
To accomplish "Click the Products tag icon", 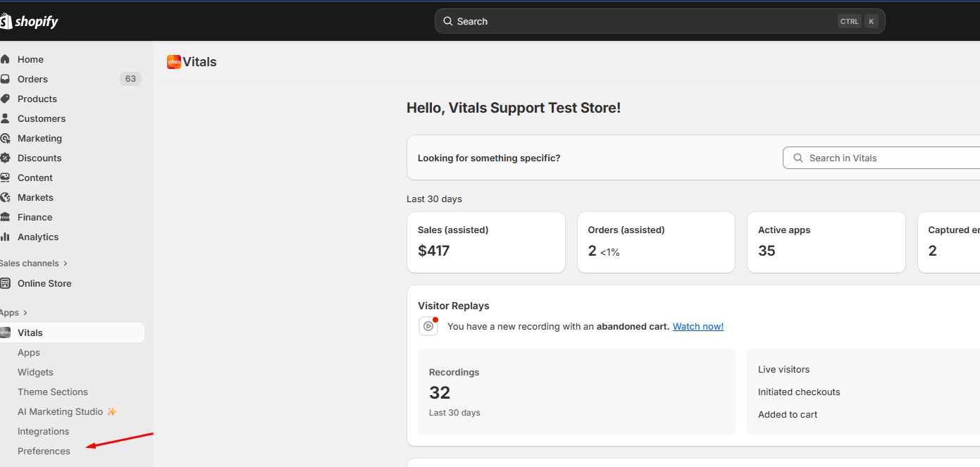I will [5, 99].
